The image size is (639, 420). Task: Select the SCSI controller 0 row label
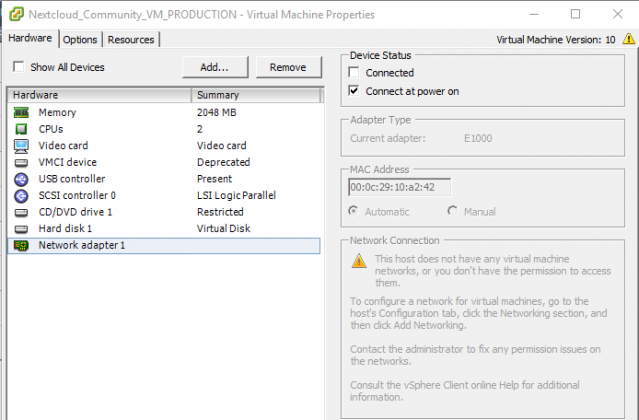coord(77,196)
